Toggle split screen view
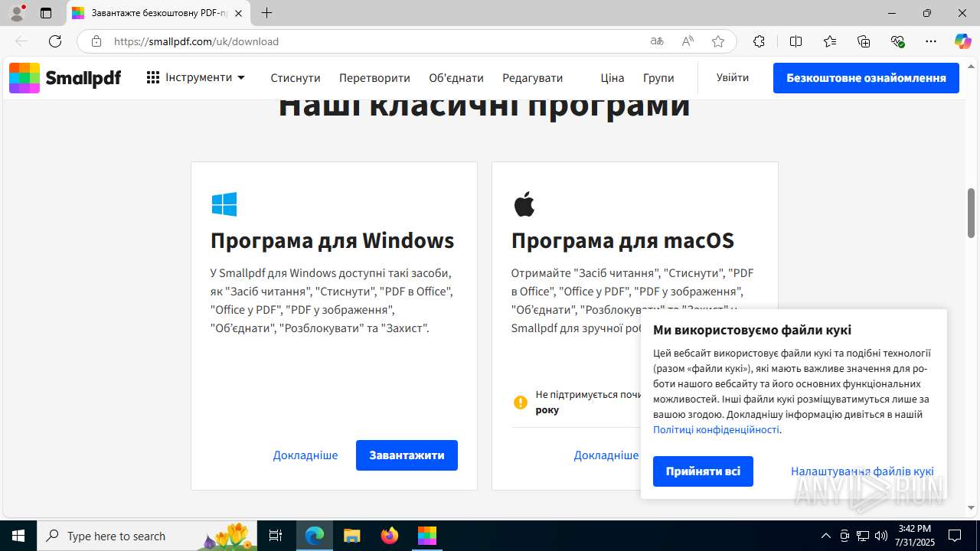 [795, 41]
